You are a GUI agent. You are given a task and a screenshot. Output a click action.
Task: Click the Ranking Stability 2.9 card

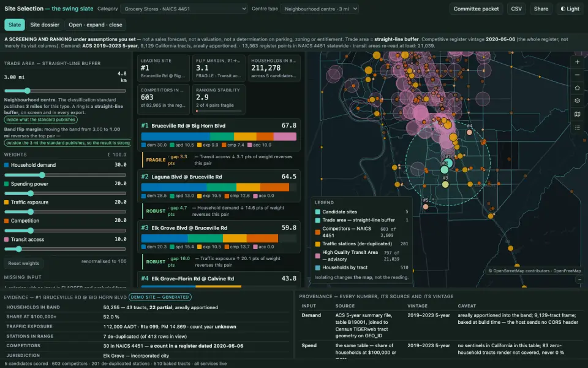tap(219, 99)
